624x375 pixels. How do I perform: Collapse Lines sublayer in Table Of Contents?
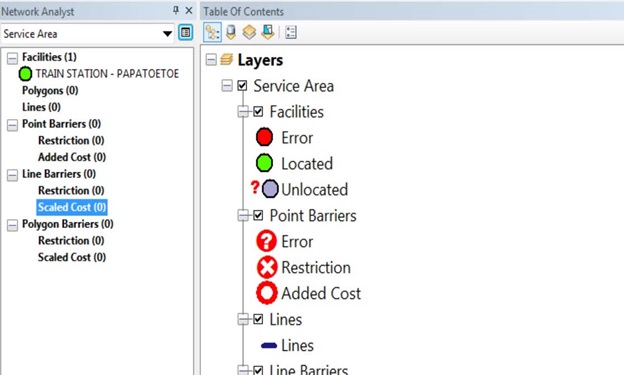point(243,319)
